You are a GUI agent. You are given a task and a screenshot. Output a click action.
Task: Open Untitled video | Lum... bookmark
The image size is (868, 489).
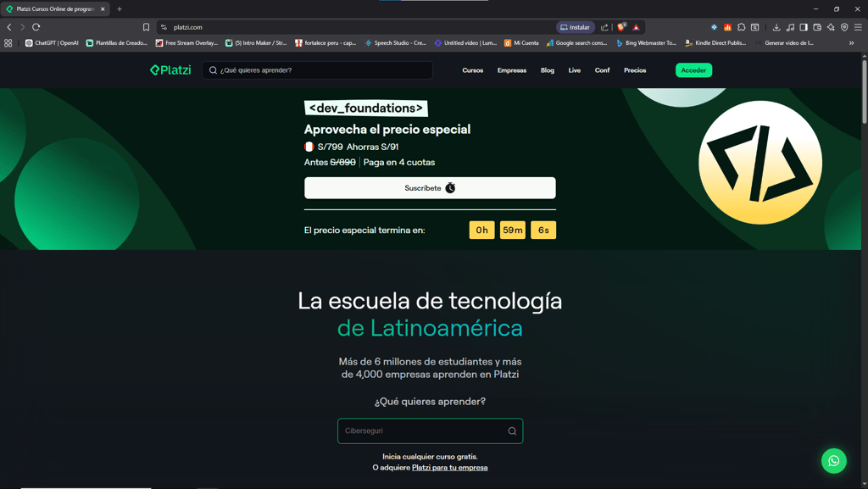[465, 42]
